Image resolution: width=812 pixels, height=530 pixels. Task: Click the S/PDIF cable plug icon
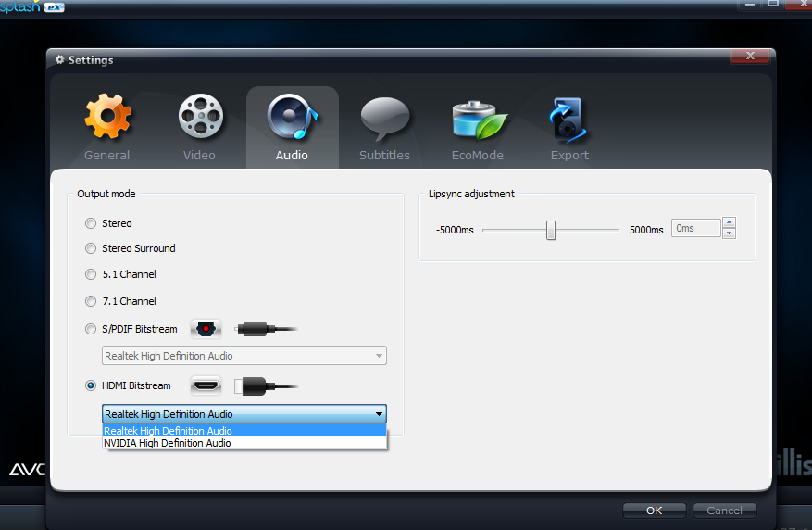pyautogui.click(x=266, y=329)
